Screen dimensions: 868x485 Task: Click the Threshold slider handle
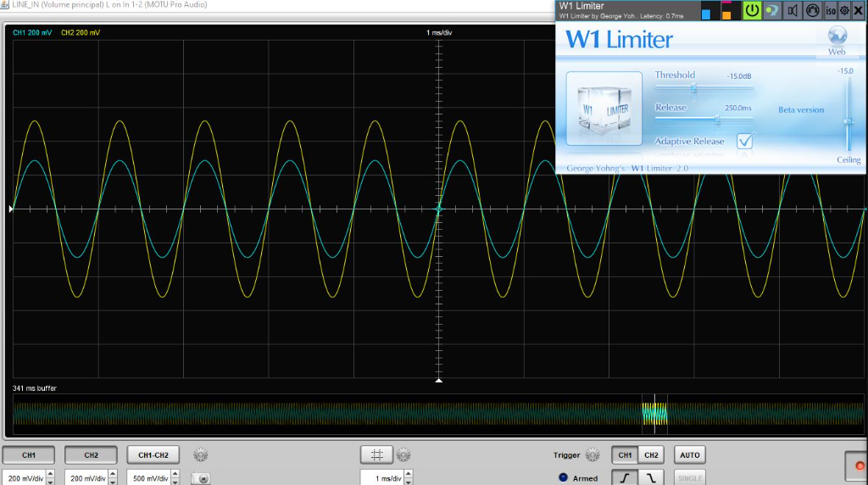[693, 87]
